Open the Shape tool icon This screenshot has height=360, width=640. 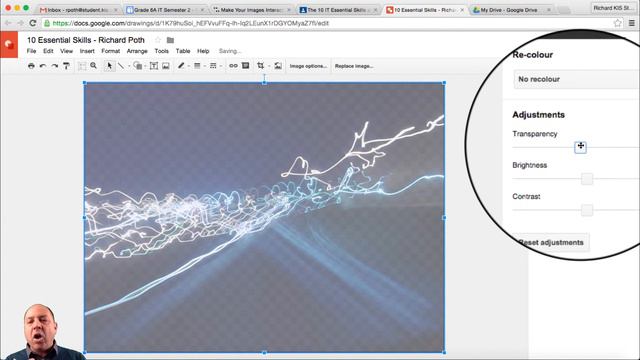pyautogui.click(x=138, y=66)
